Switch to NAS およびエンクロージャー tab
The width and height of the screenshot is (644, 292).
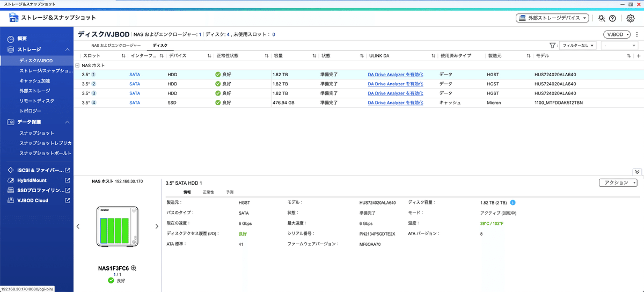[x=116, y=46]
